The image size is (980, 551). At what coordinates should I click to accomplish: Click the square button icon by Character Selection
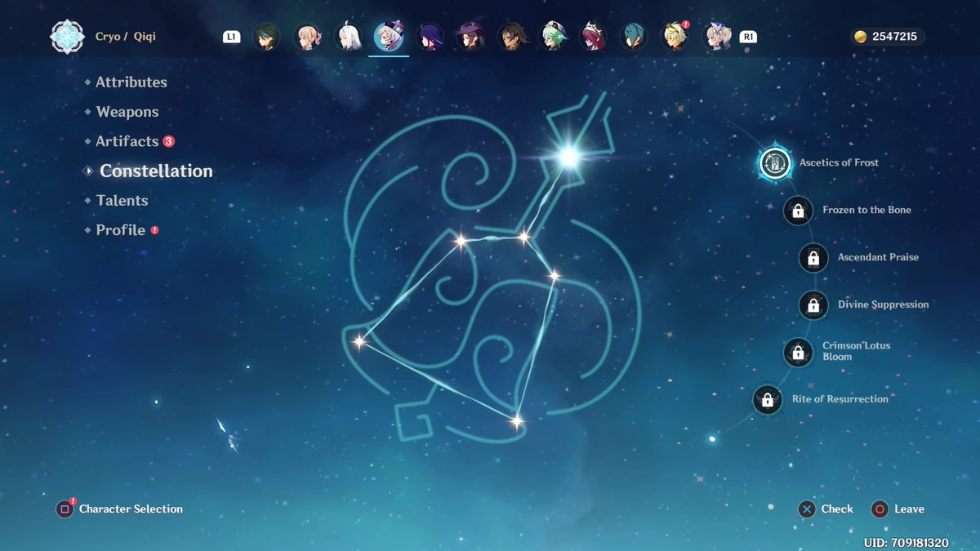coord(65,509)
